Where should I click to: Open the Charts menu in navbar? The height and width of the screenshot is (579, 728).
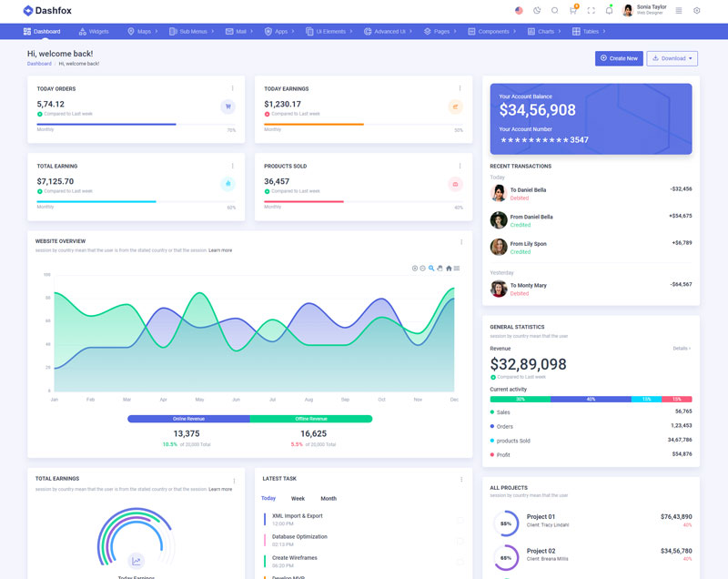pyautogui.click(x=545, y=31)
